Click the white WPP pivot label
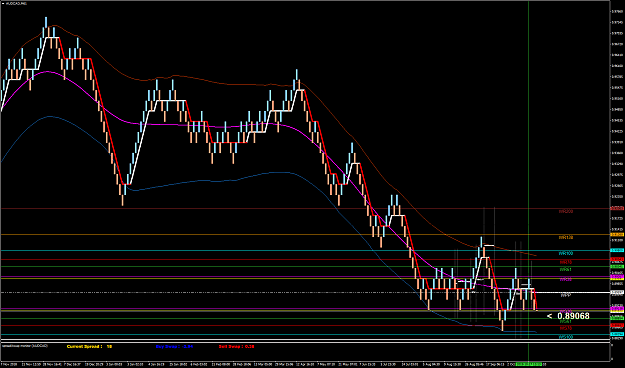 point(566,295)
